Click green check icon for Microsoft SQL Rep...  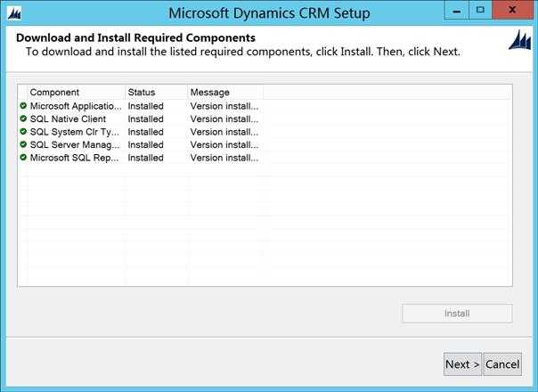[23, 157]
